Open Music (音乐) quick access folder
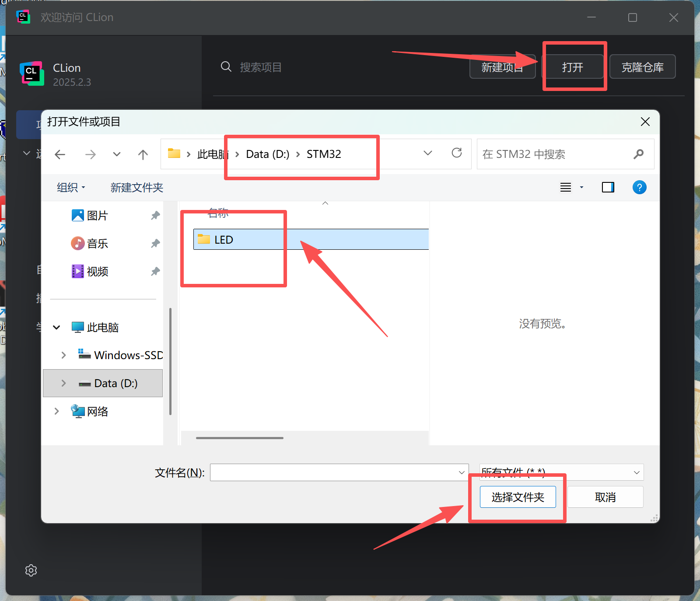700x601 pixels. (x=90, y=244)
